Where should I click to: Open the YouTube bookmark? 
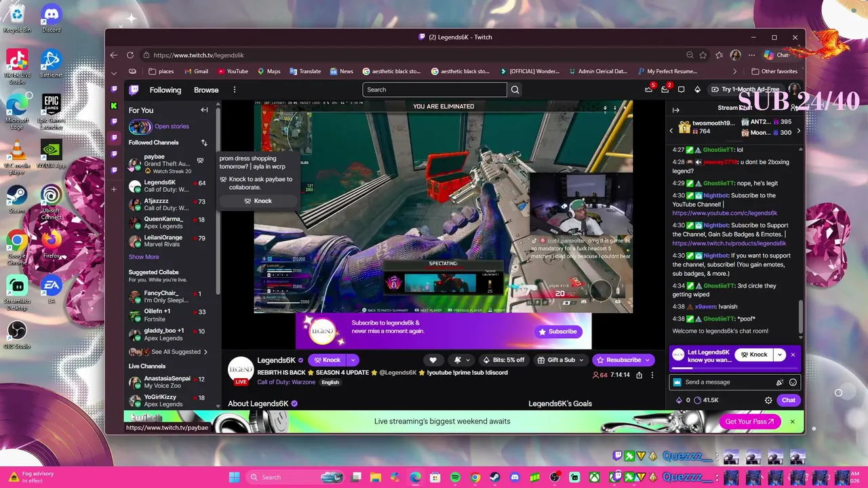233,71
